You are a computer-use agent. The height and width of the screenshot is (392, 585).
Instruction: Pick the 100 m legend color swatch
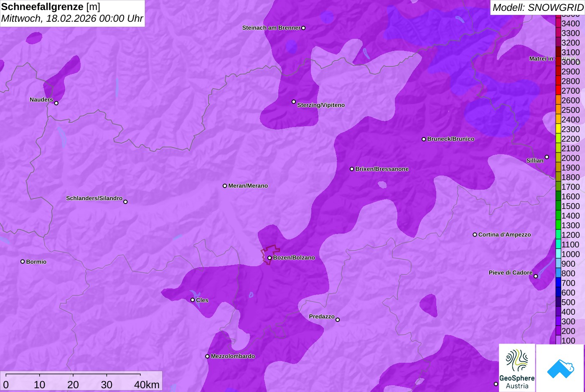(x=558, y=341)
